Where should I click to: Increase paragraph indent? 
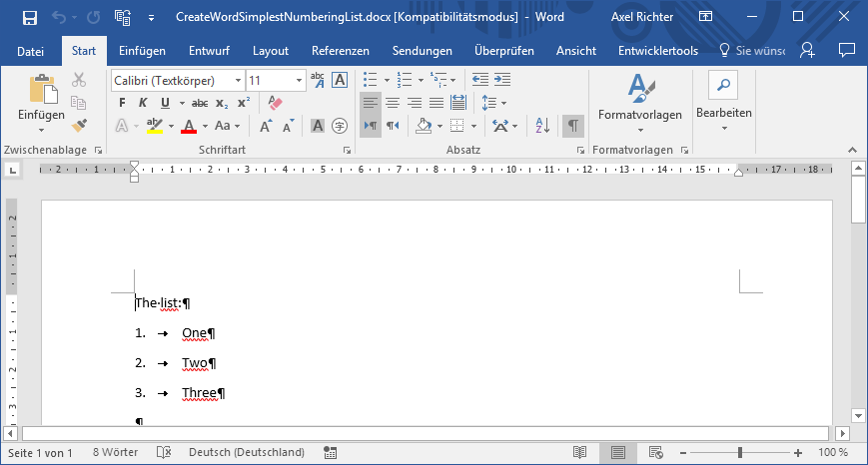[502, 80]
